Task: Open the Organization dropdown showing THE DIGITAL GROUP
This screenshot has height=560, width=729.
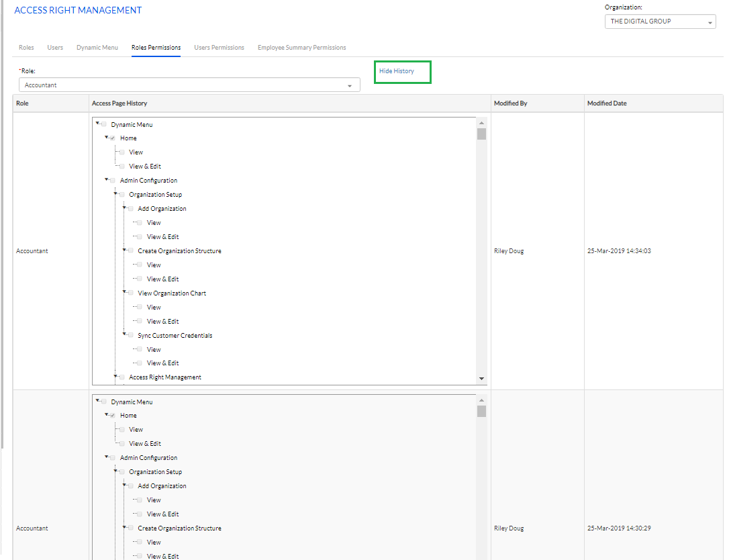Action: (x=660, y=21)
